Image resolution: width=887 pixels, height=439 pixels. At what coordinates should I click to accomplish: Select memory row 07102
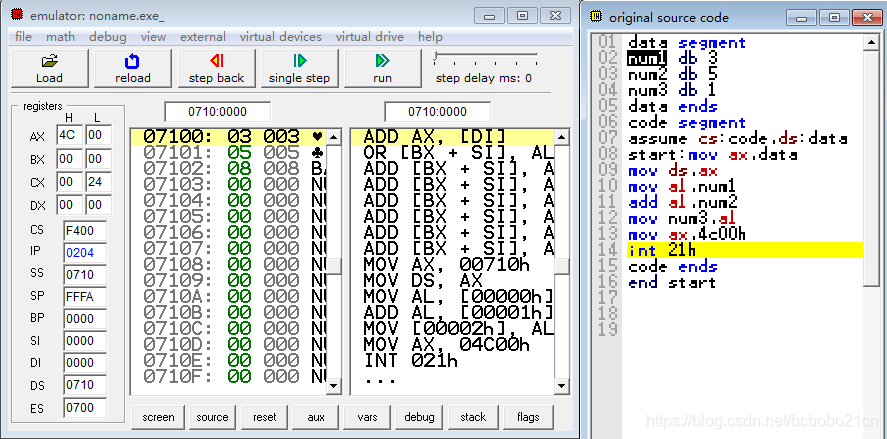coord(229,169)
